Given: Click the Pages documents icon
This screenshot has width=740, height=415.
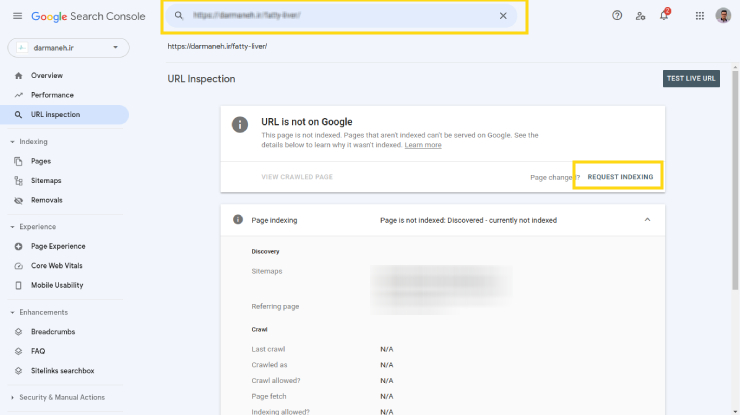Looking at the screenshot, I should [18, 161].
